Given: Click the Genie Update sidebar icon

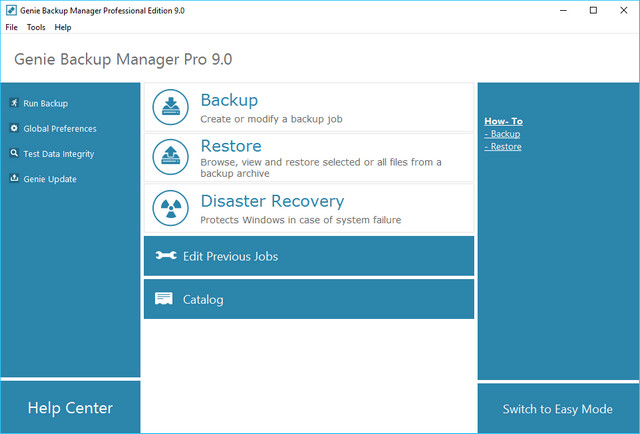Looking at the screenshot, I should (x=14, y=179).
